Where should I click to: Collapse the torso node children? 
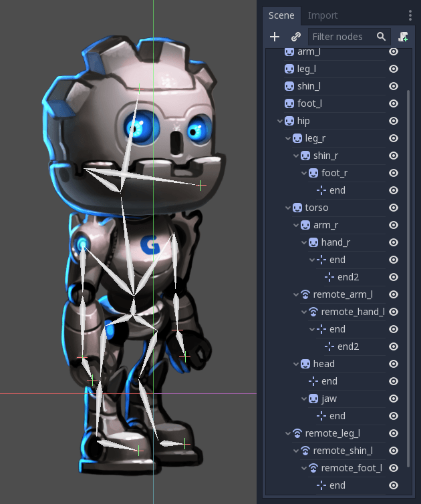point(288,208)
